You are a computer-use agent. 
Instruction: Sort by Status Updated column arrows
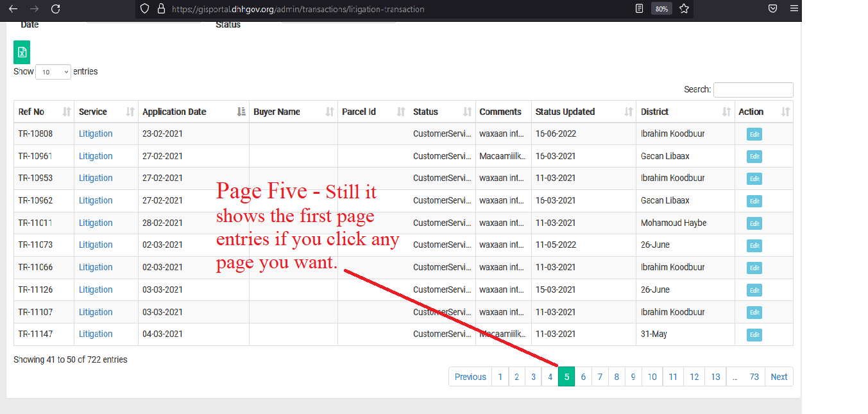tap(629, 112)
